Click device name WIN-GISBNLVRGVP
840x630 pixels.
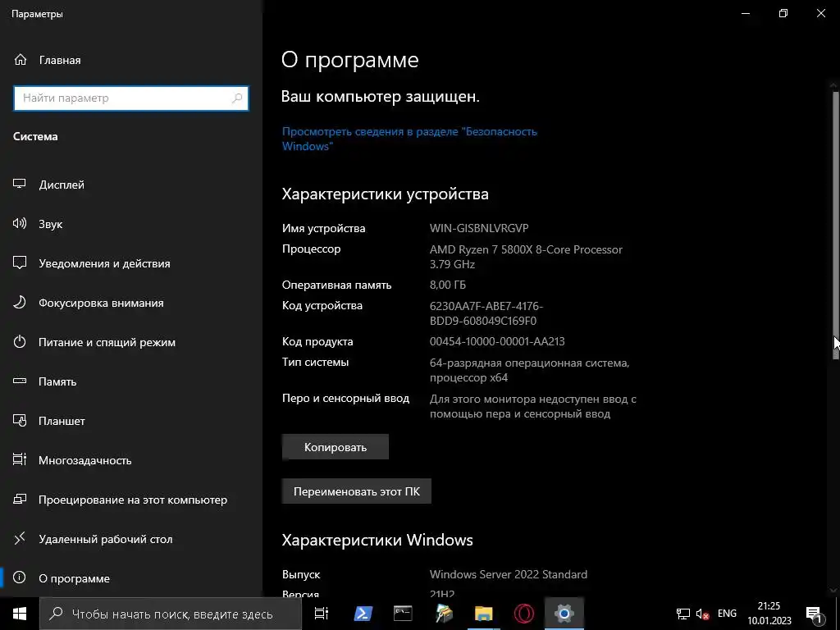coord(479,228)
